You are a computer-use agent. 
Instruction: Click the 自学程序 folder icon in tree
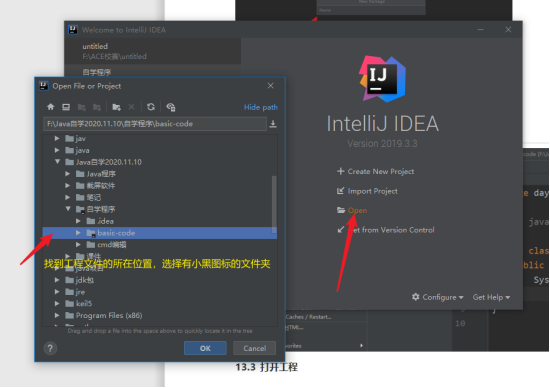click(x=80, y=209)
